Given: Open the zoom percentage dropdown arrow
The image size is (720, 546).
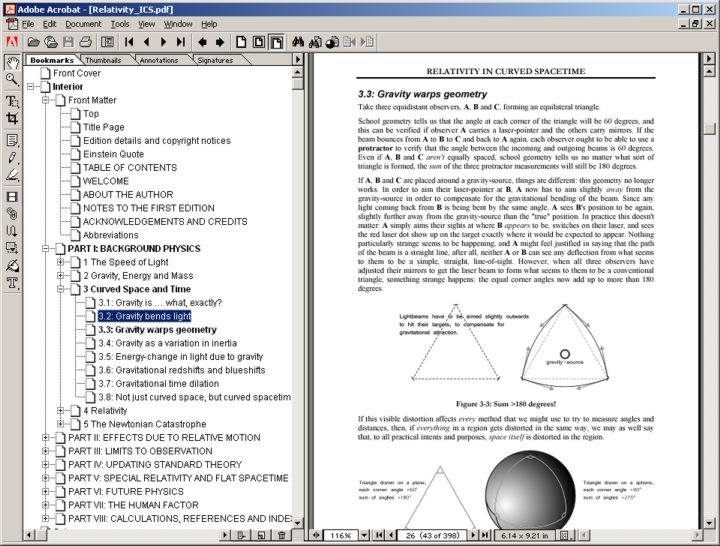Looking at the screenshot, I should pos(364,535).
